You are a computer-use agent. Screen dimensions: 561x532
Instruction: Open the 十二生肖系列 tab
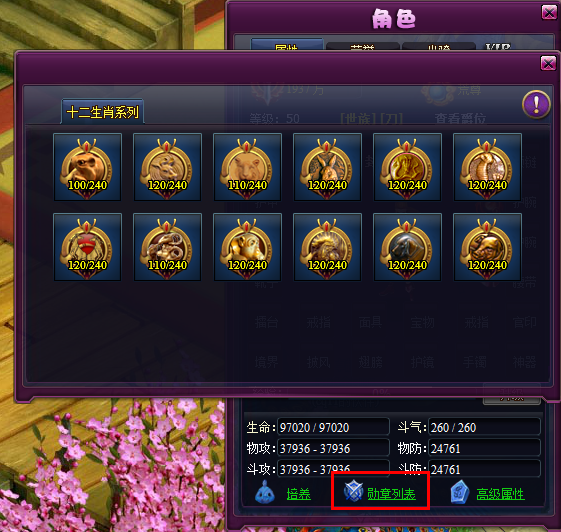(x=103, y=112)
